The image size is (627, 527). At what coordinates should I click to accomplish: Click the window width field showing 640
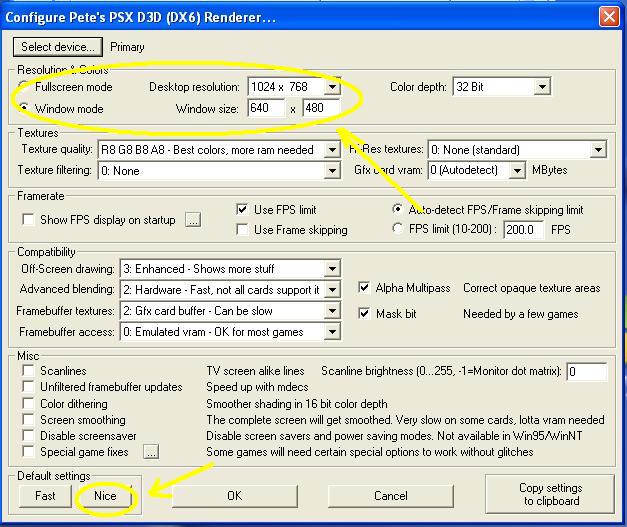tap(266, 108)
